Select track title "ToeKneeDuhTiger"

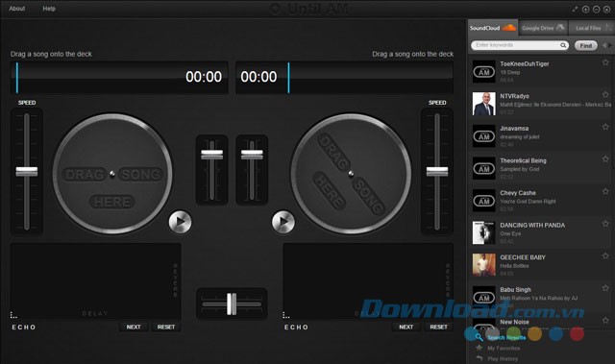click(525, 63)
